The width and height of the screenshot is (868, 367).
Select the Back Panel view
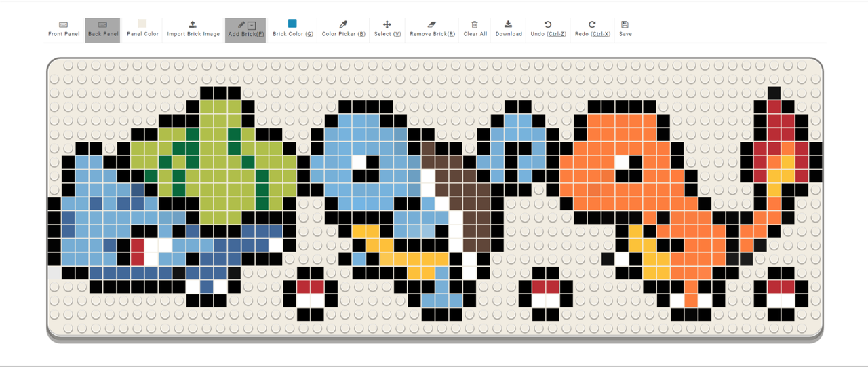coord(102,30)
